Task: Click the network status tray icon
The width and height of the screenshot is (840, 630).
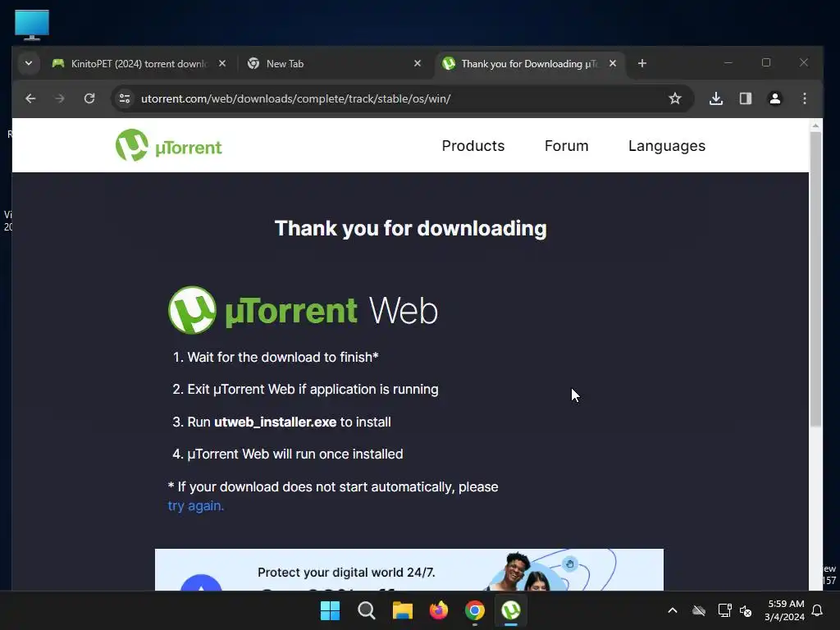Action: pos(725,610)
